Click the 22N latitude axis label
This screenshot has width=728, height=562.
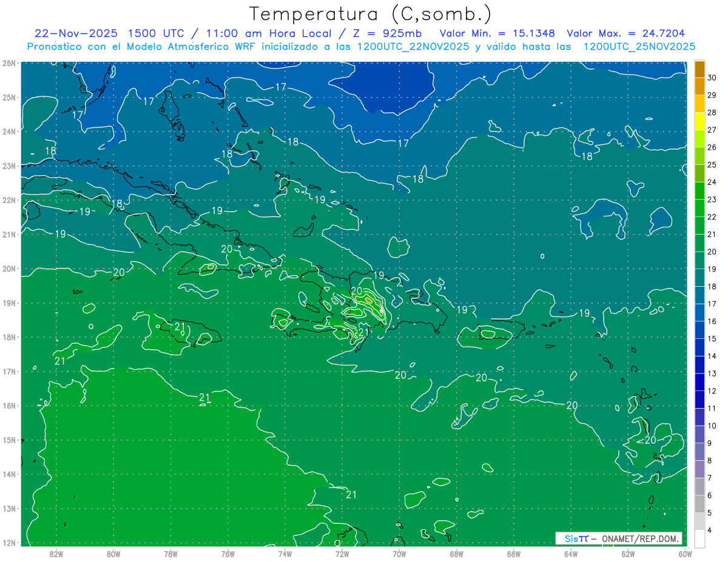(8, 199)
